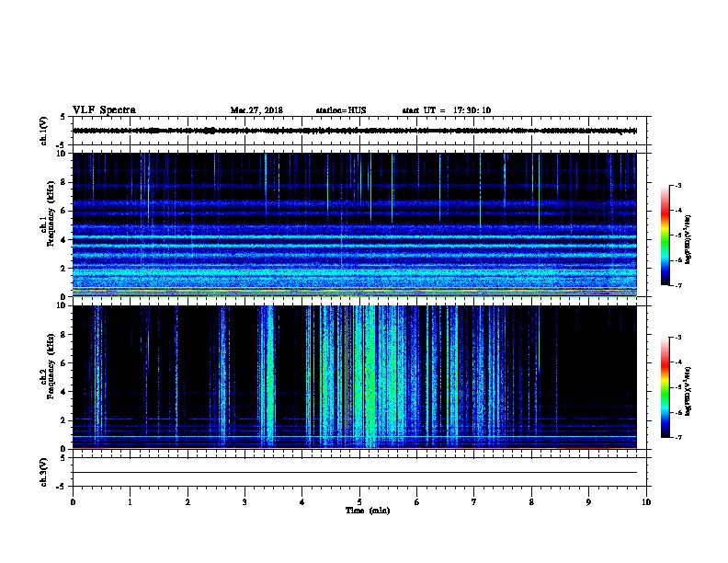This screenshot has width=728, height=563.
Task: Click the ch.1 spectrogram color scale bar
Action: (x=665, y=236)
